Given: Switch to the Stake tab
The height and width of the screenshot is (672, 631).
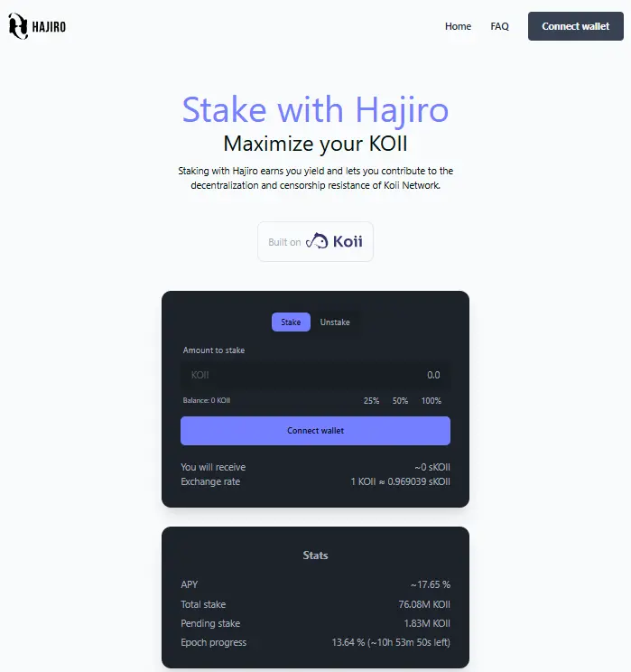Looking at the screenshot, I should click(x=291, y=322).
